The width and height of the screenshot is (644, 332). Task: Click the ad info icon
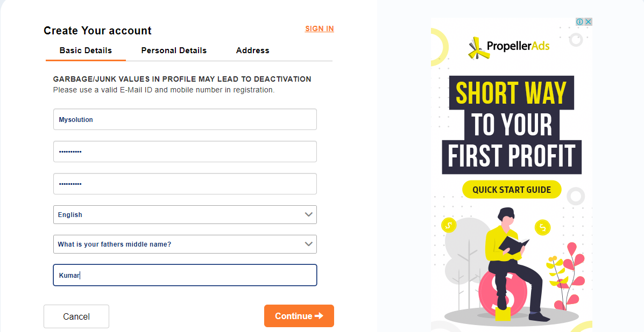(x=580, y=22)
